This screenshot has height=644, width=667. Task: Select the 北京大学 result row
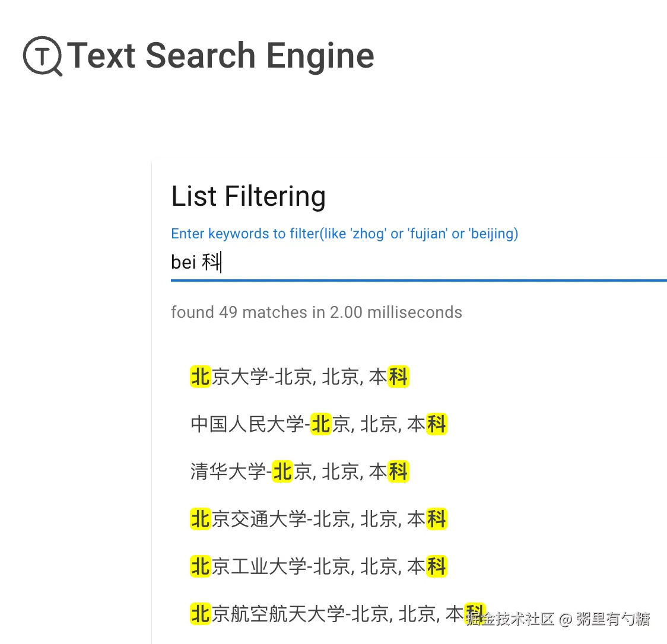[299, 377]
